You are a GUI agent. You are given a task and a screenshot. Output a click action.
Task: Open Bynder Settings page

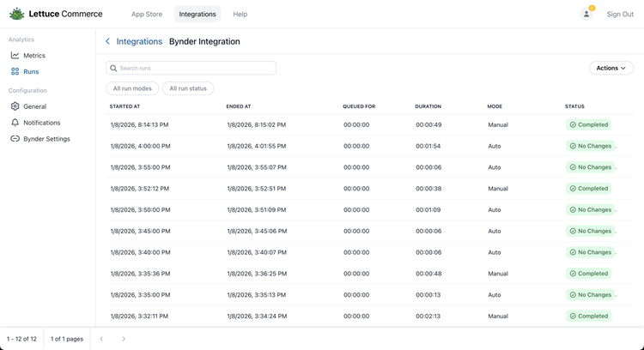click(x=46, y=139)
